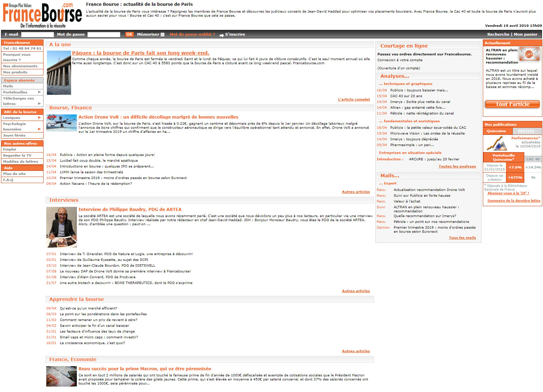Open Plan du site under Aide
The width and height of the screenshot is (543, 392).
(x=22, y=174)
